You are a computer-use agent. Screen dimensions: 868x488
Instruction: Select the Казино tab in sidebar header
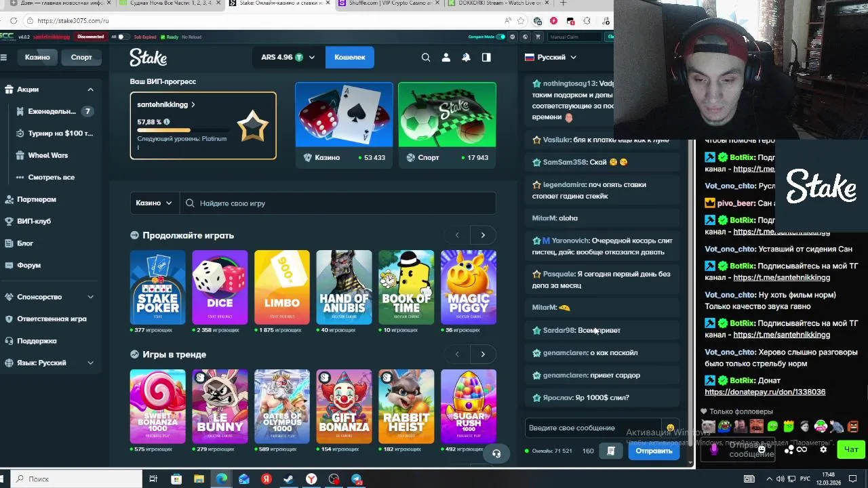coord(37,58)
